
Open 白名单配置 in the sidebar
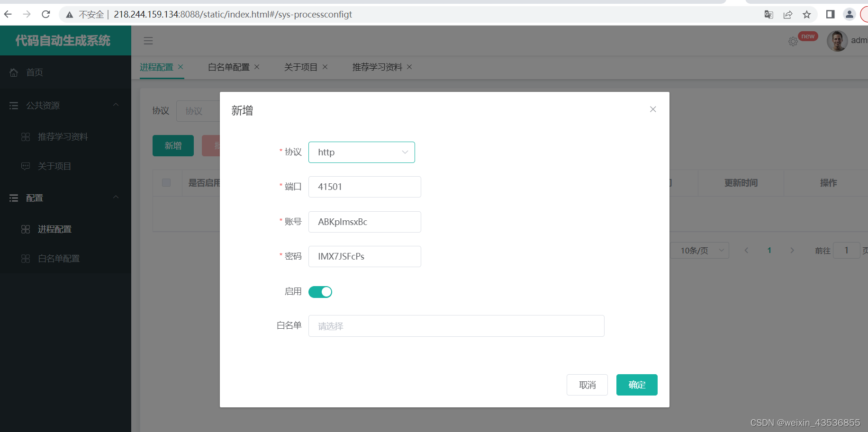pos(65,259)
